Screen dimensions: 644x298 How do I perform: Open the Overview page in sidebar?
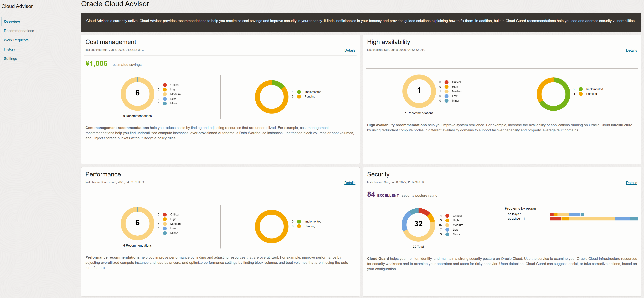(x=12, y=21)
